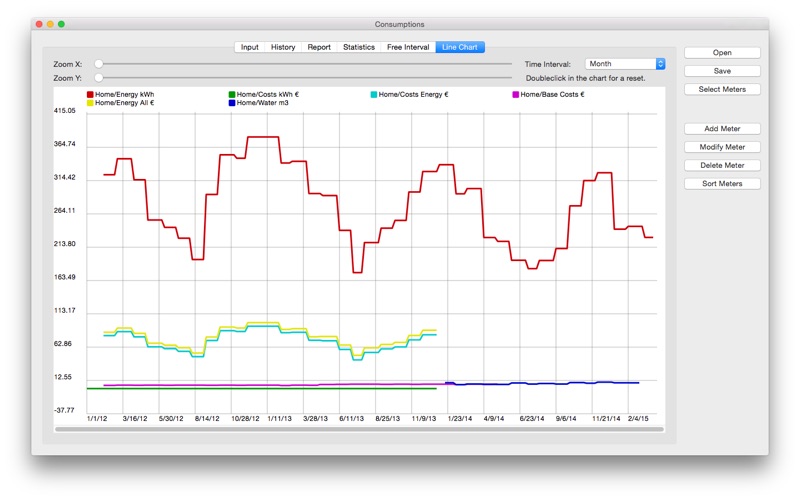Viewport: 800px width, 500px height.
Task: Click the Save button
Action: tap(722, 71)
